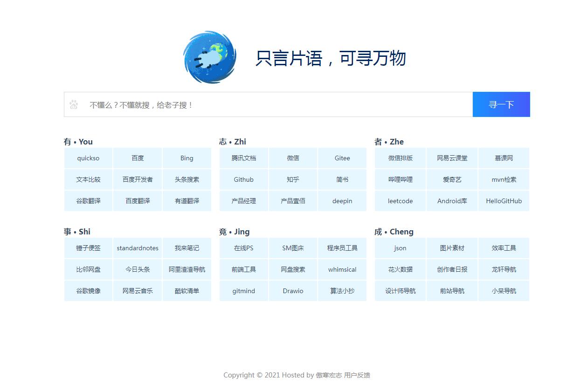Image resolution: width=588 pixels, height=391 pixels.
Task: Open the Drawio link
Action: click(x=293, y=291)
